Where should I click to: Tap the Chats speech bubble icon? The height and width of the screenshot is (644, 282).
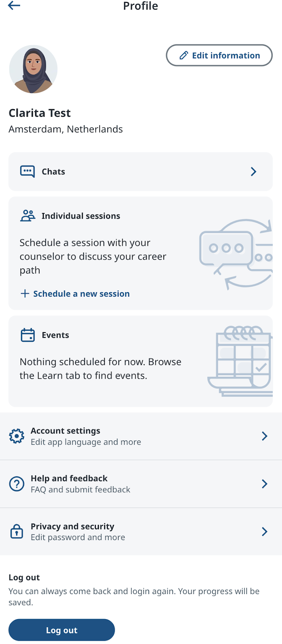point(27,171)
